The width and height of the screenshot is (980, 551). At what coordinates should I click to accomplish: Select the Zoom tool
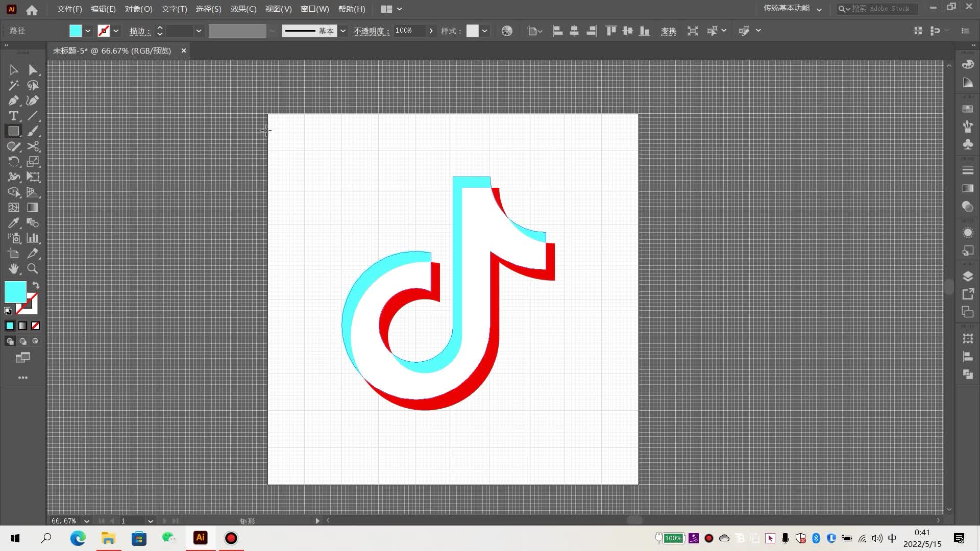pyautogui.click(x=33, y=269)
